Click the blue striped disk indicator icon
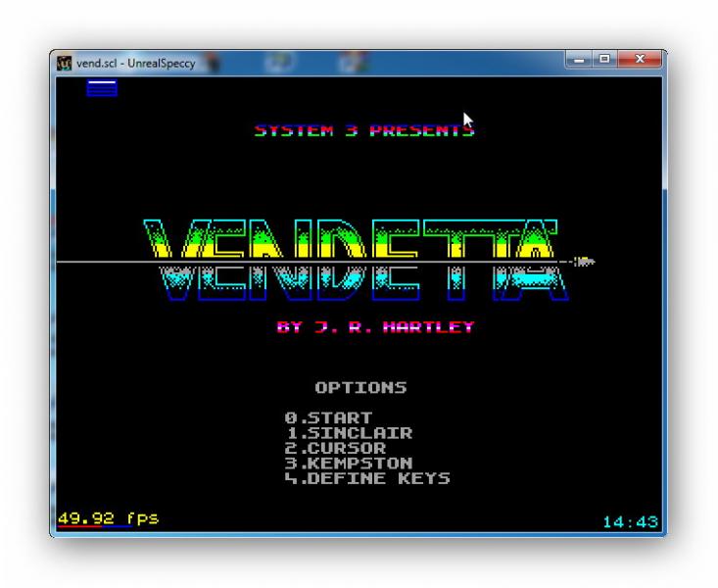Screen dimensions: 718x588 point(101,89)
